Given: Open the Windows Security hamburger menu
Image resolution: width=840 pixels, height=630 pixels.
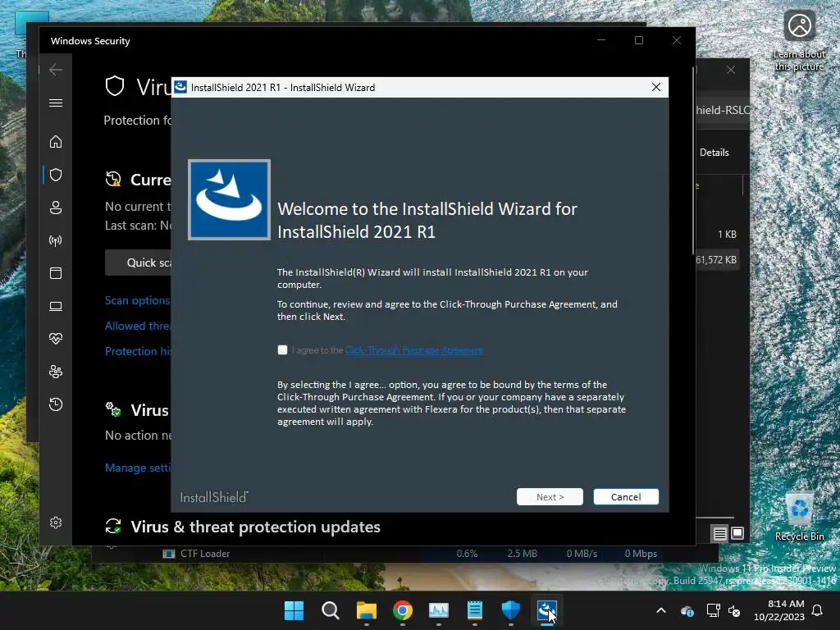Looking at the screenshot, I should coord(56,103).
